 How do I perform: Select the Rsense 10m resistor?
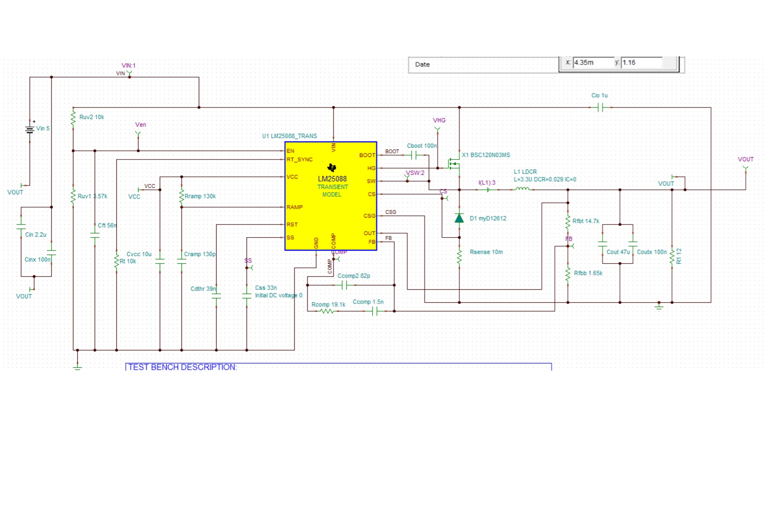459,256
